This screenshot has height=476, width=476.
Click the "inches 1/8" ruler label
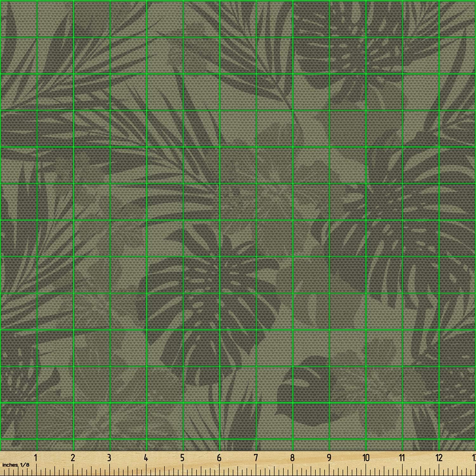(15, 465)
